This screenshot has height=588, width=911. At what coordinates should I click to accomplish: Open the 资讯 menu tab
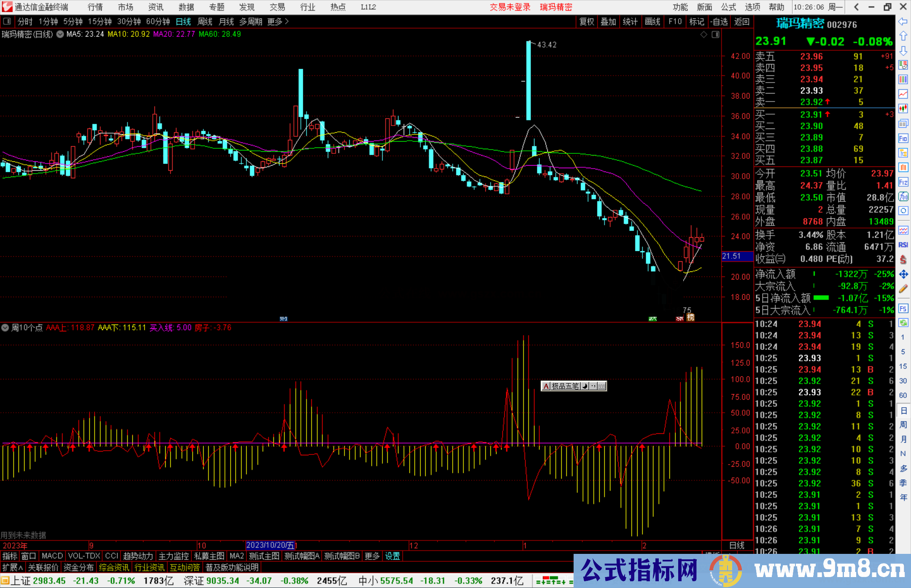point(156,7)
